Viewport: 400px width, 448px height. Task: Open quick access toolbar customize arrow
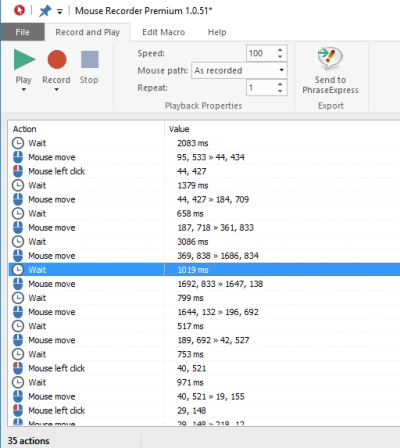click(60, 12)
